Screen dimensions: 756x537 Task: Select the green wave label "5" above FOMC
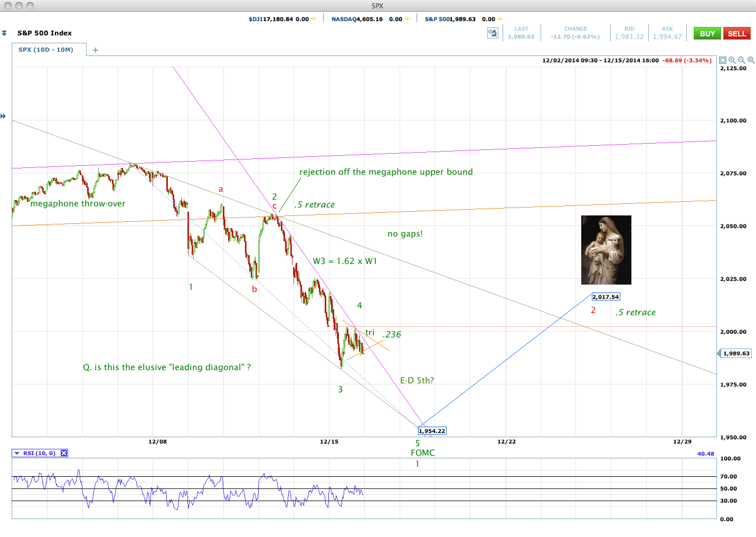tap(417, 444)
